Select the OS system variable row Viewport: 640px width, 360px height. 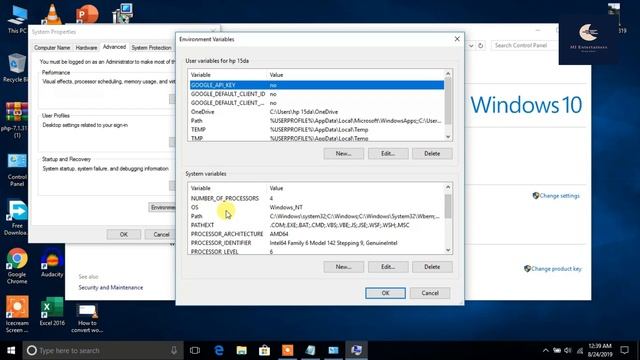click(317, 207)
